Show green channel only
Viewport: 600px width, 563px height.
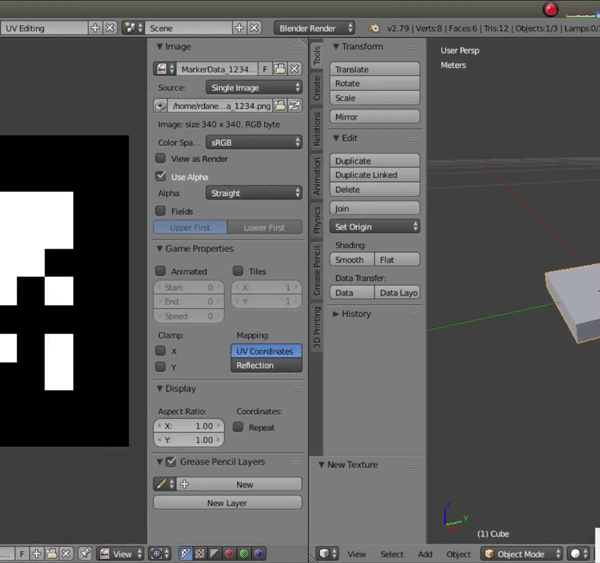click(243, 553)
